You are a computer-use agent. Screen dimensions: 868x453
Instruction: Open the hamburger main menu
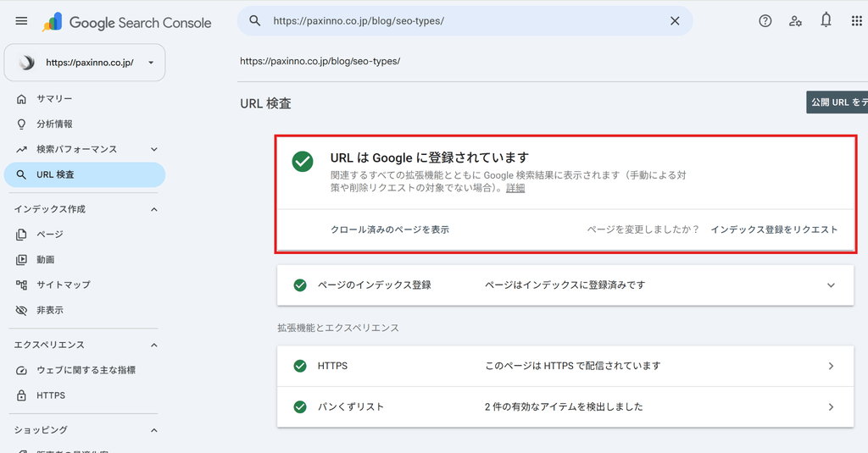pos(21,21)
